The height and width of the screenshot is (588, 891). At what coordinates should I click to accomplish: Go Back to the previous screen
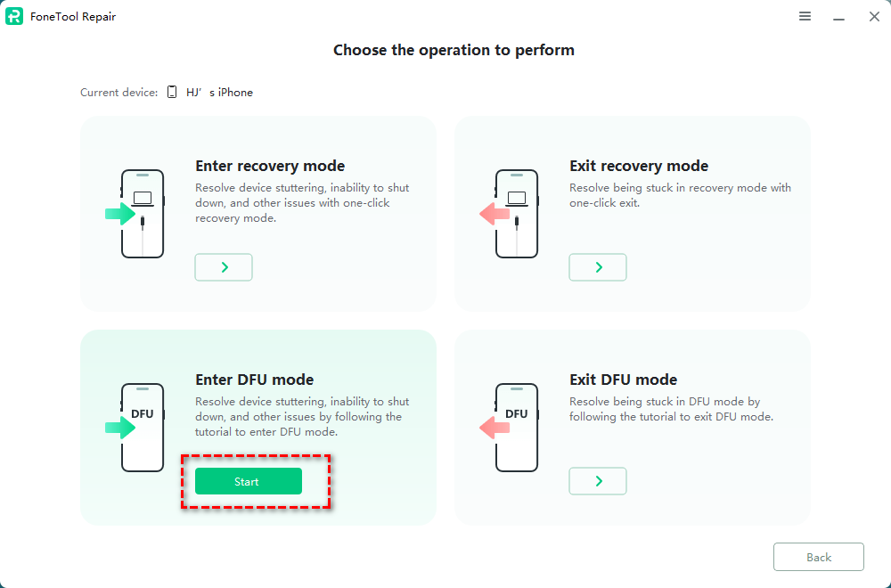pos(818,557)
